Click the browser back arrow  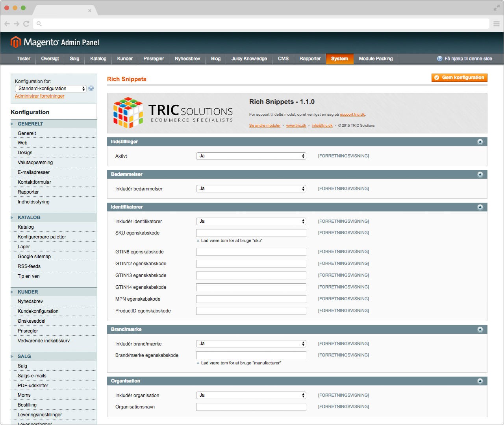click(x=7, y=24)
